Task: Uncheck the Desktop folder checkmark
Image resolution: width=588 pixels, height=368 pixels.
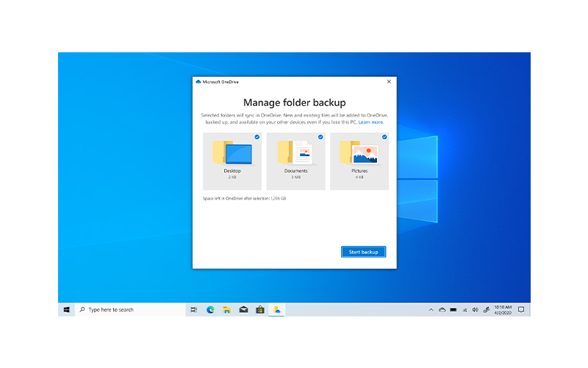Action: [257, 137]
